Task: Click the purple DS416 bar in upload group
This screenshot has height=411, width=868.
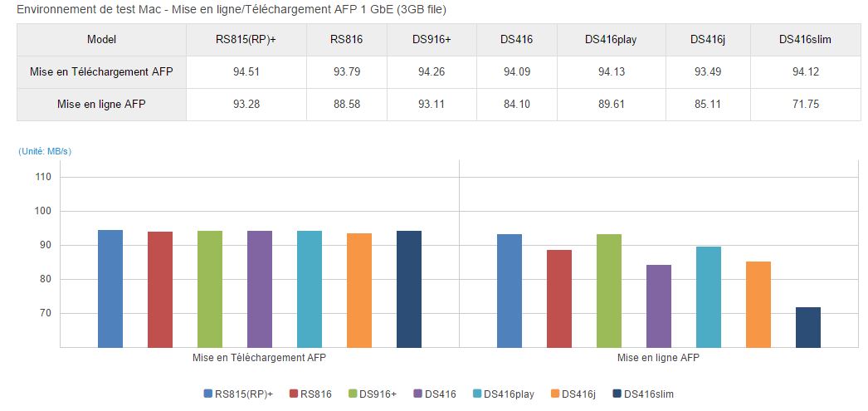Action: click(x=658, y=306)
